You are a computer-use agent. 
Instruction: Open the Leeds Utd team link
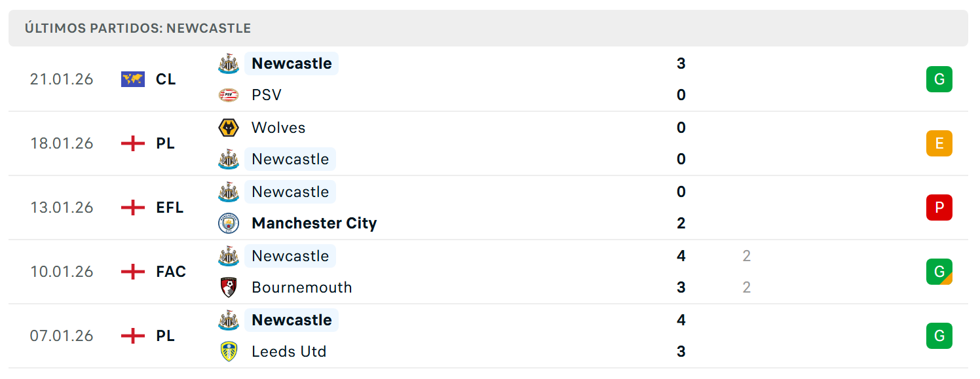[x=289, y=352]
